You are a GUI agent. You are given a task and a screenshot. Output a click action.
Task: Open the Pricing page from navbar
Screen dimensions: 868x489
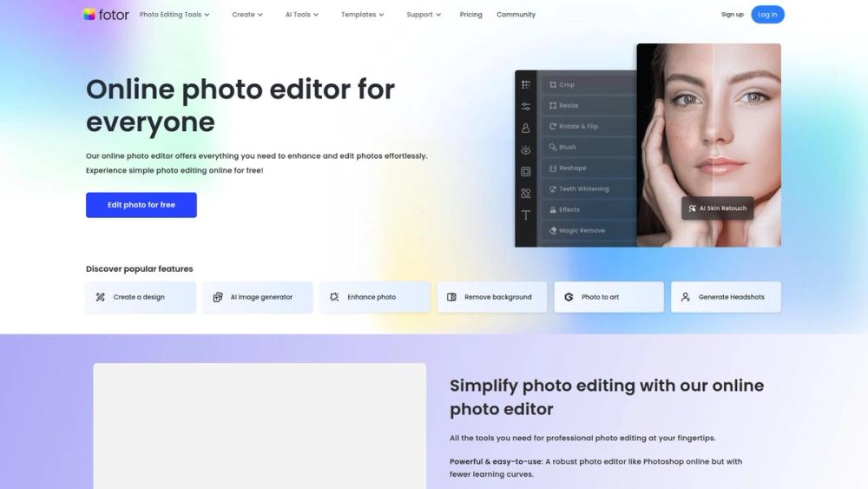(470, 15)
